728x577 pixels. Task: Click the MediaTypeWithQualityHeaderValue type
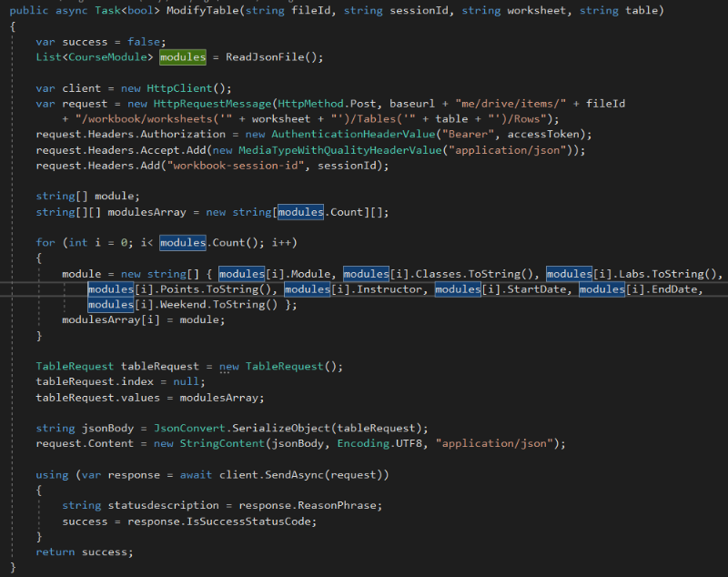tap(339, 150)
